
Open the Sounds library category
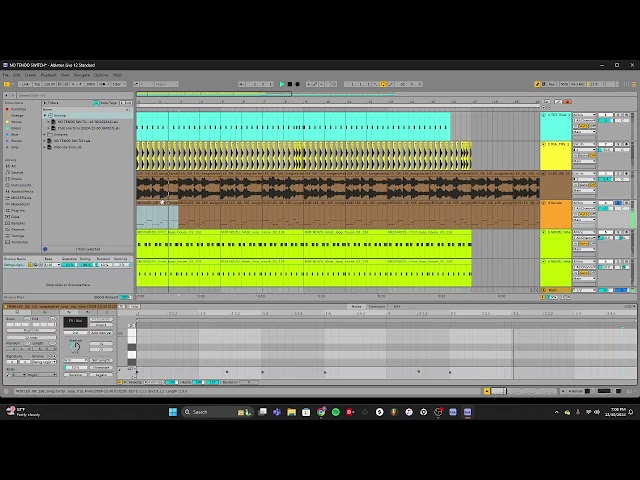tap(15, 172)
